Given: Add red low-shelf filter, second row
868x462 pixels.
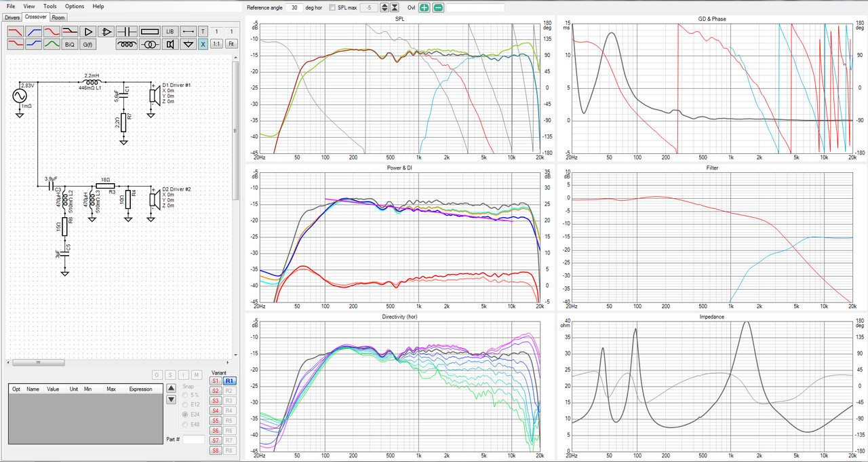Looking at the screenshot, I should pyautogui.click(x=16, y=44).
